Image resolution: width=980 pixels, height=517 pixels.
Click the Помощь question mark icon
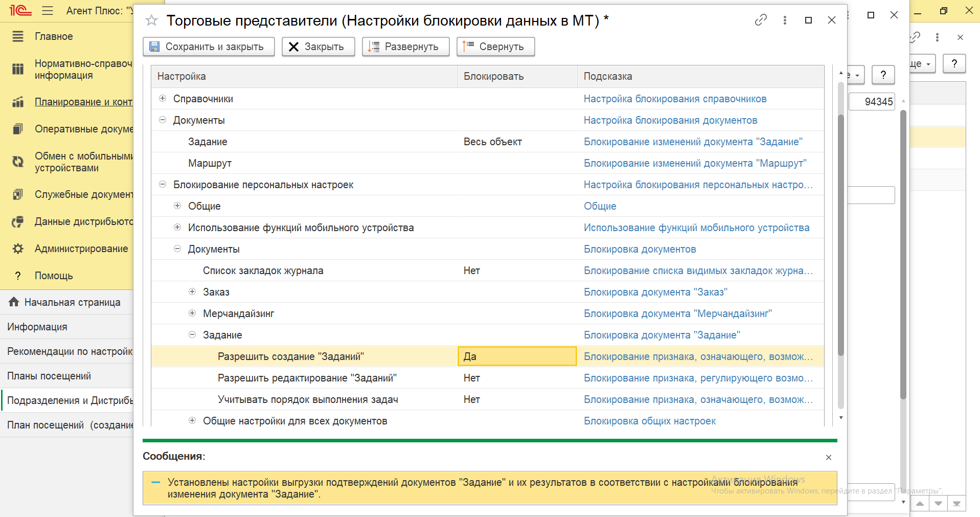pyautogui.click(x=18, y=276)
